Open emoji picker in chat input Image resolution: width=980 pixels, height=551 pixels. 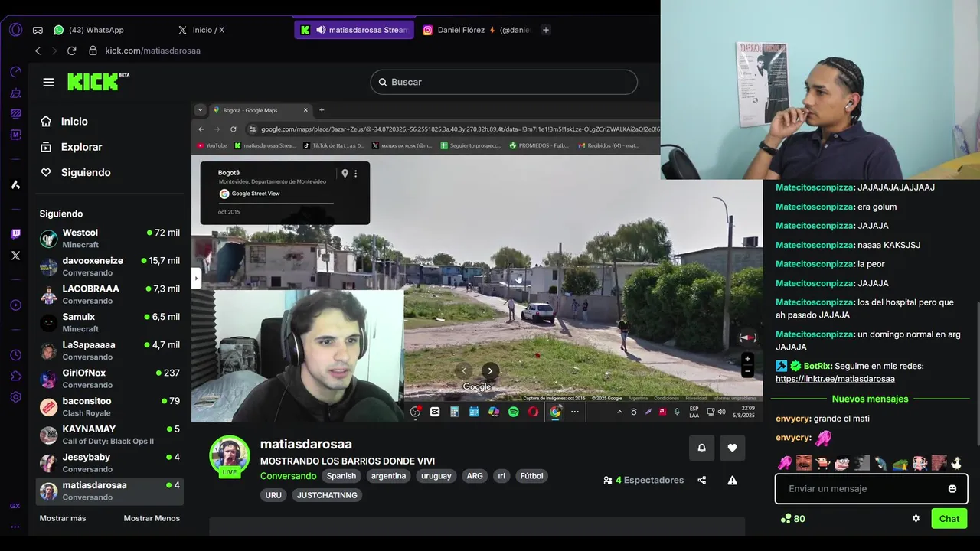pos(952,489)
